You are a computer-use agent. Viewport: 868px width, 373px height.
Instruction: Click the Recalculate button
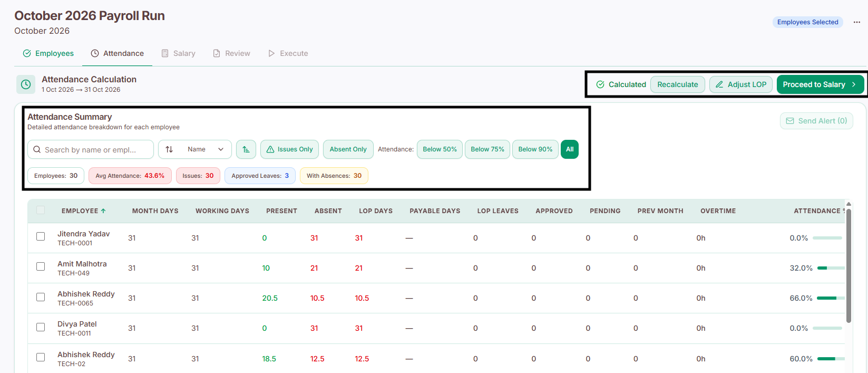[678, 84]
